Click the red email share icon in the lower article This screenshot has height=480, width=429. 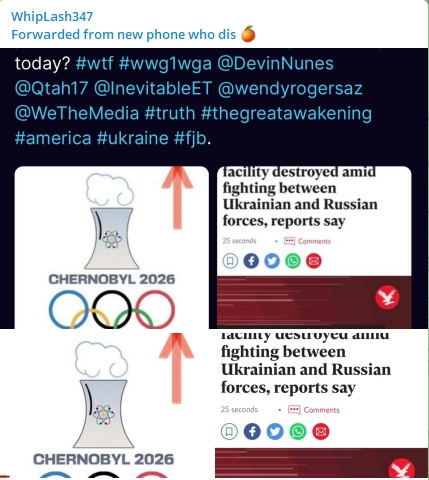[321, 432]
